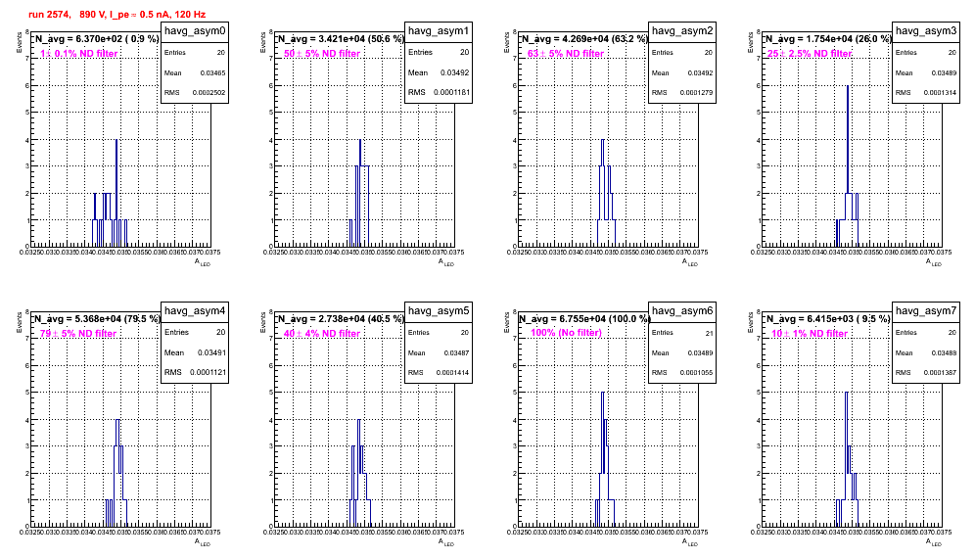This screenshot has height=560, width=975.
Task: Click the RMS value 0.0001181
Action: click(452, 92)
